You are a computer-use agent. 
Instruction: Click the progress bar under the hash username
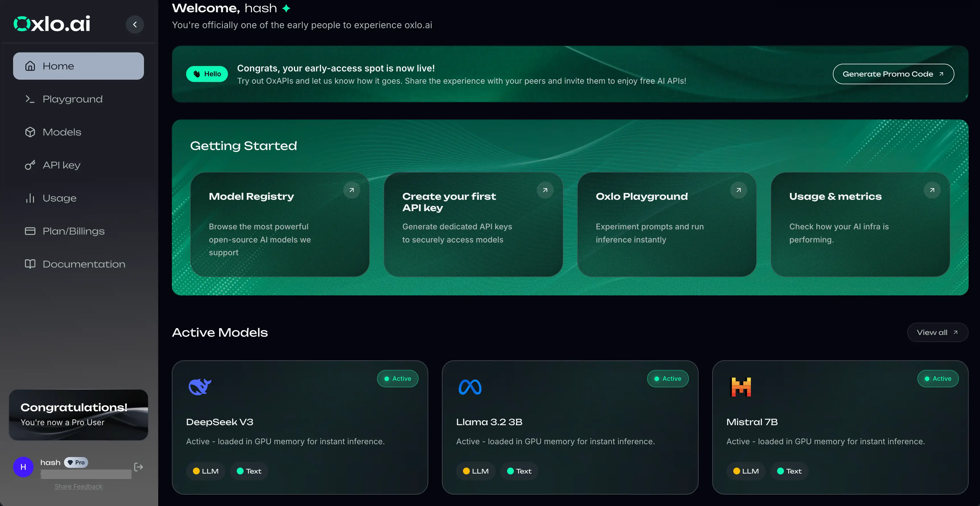pyautogui.click(x=85, y=475)
